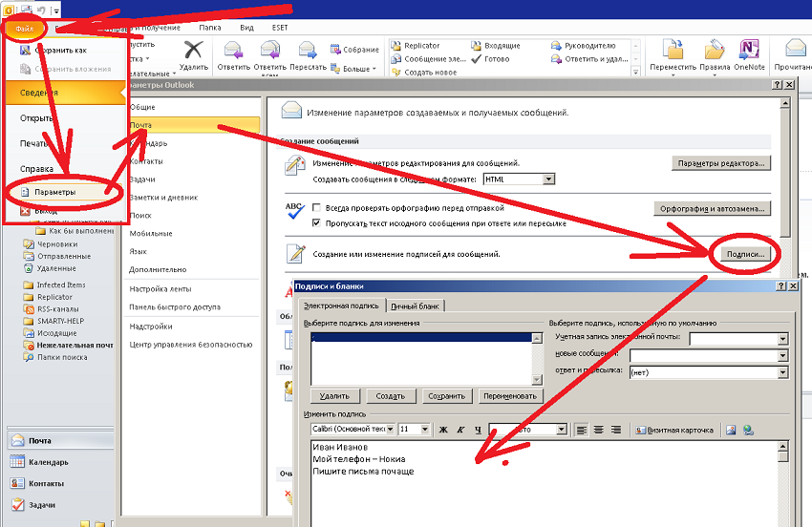This screenshot has height=527, width=812.
Task: Open Центр управления безопасностью options page
Action: click(190, 345)
